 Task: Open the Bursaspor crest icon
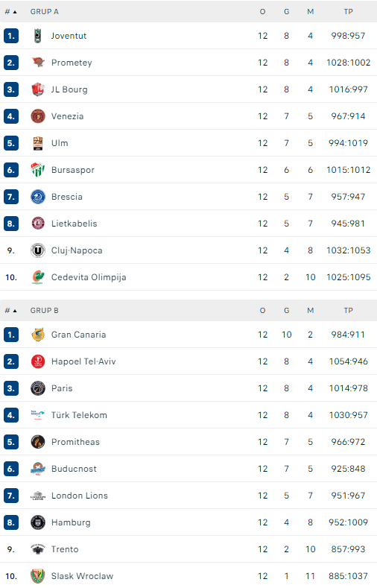point(37,170)
